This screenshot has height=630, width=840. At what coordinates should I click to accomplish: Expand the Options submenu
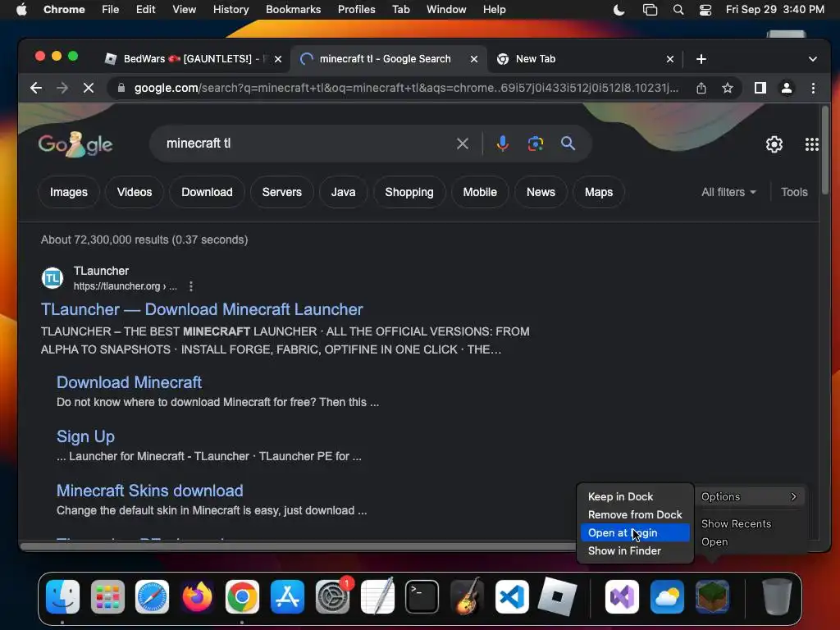click(x=749, y=496)
